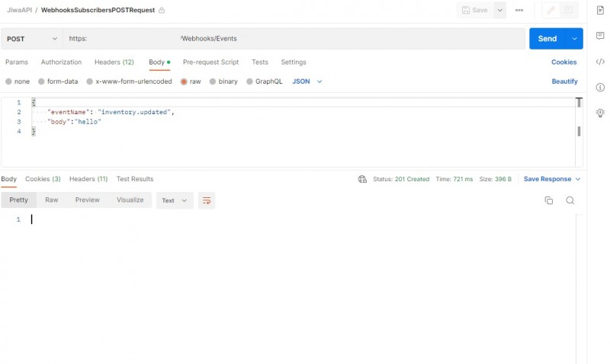This screenshot has width=610, height=364.
Task: Open the Documentation sidebar icon
Action: (x=600, y=10)
